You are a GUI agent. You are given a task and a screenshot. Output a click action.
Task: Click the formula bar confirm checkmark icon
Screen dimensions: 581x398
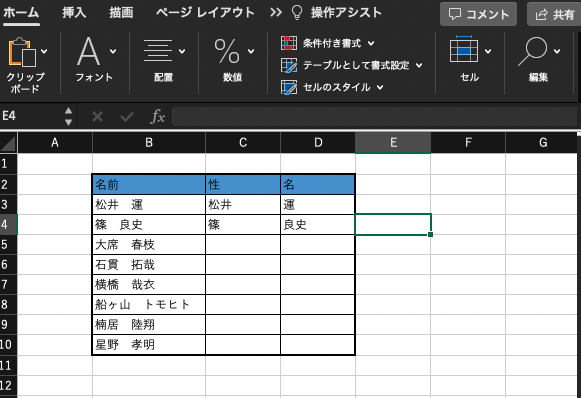127,117
